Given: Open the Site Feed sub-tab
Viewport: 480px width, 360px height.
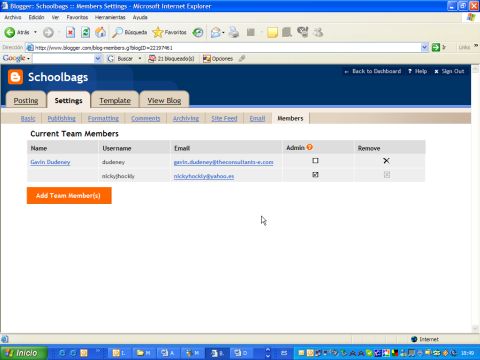Looking at the screenshot, I should (x=224, y=118).
